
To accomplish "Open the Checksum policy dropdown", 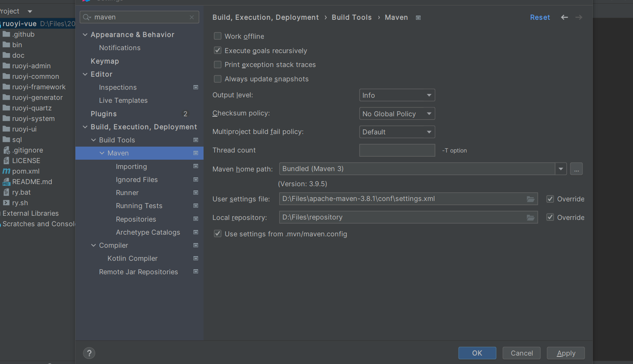I will point(397,114).
